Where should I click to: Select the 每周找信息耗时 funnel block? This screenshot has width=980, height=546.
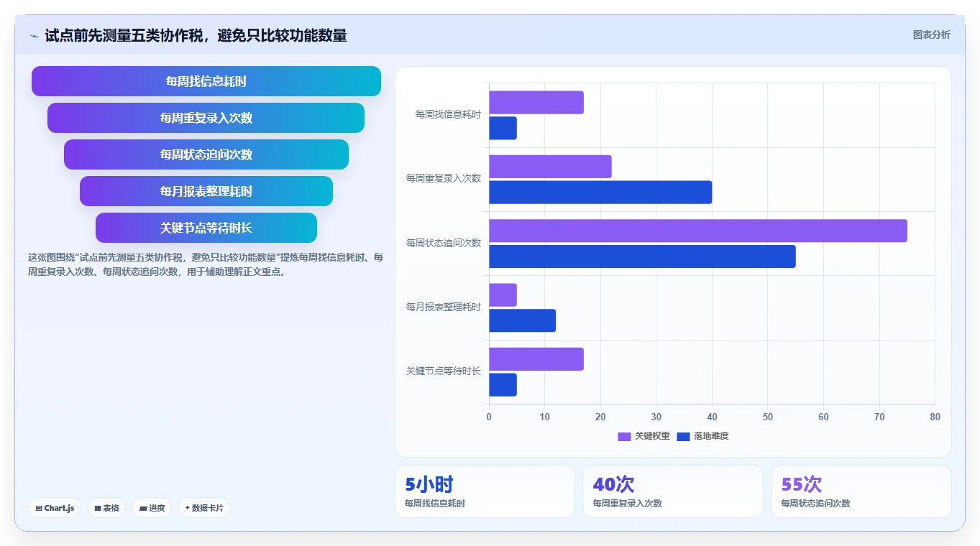pos(206,81)
